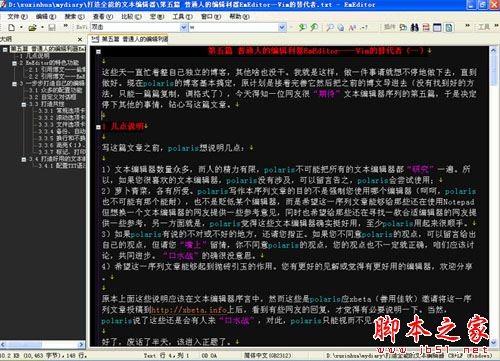500x361 pixels.
Task: Click the Plugins toolbar label
Action: point(389,27)
